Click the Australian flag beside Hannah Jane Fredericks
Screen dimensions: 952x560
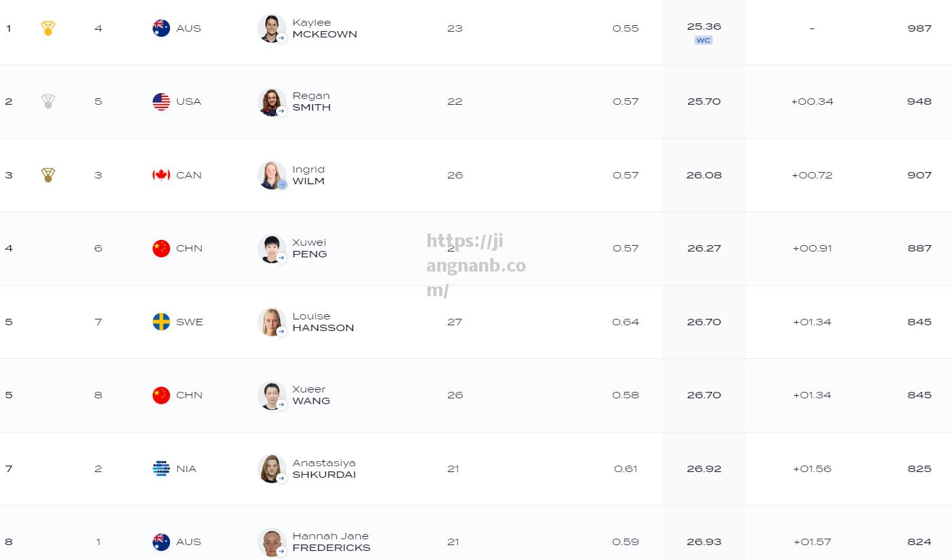[x=161, y=542]
